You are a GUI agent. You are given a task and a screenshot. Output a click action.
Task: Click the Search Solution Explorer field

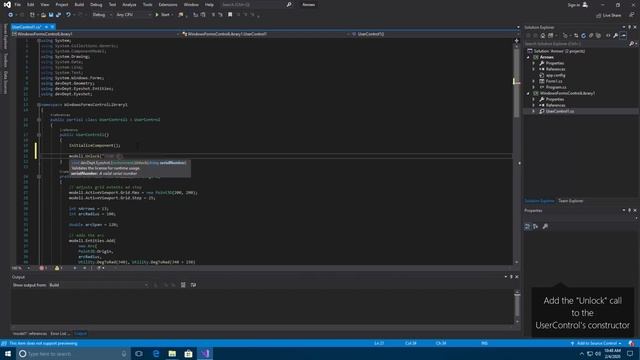click(x=580, y=44)
